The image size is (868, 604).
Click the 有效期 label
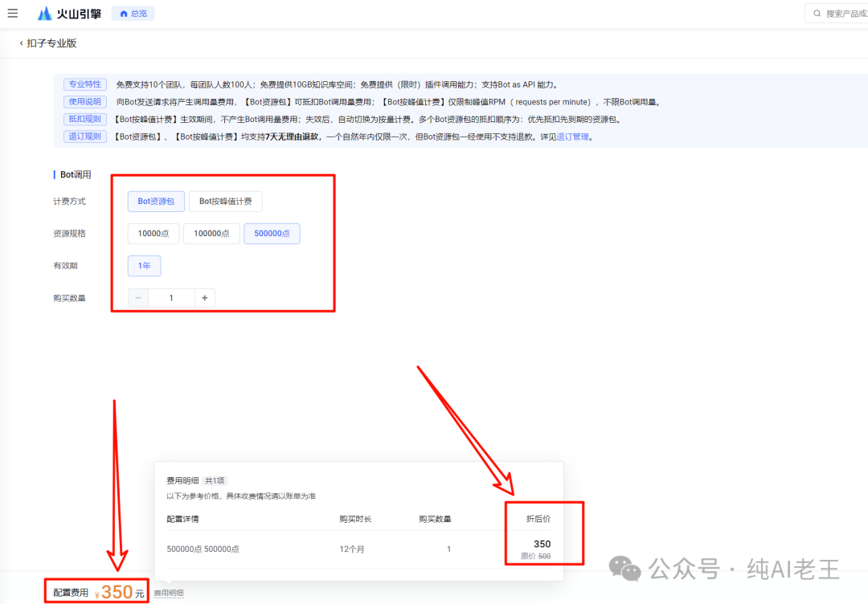tap(65, 266)
